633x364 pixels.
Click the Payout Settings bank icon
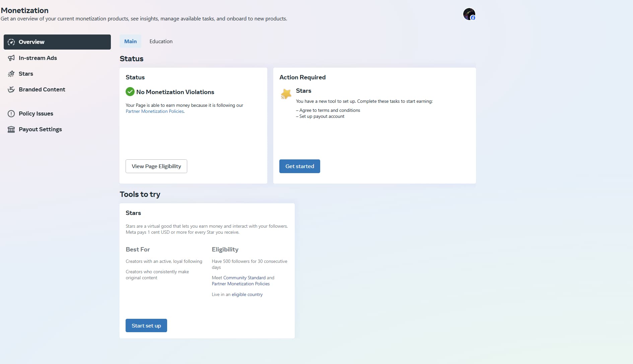point(11,129)
